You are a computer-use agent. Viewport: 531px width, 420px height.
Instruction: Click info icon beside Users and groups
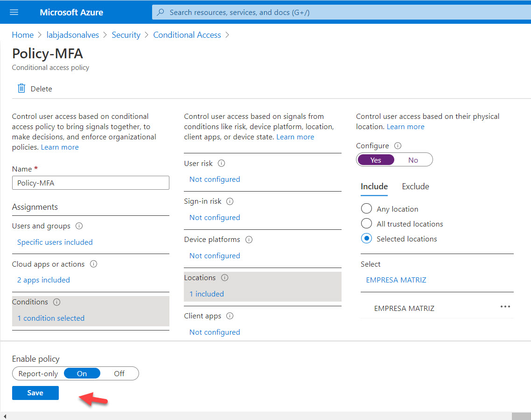(79, 226)
